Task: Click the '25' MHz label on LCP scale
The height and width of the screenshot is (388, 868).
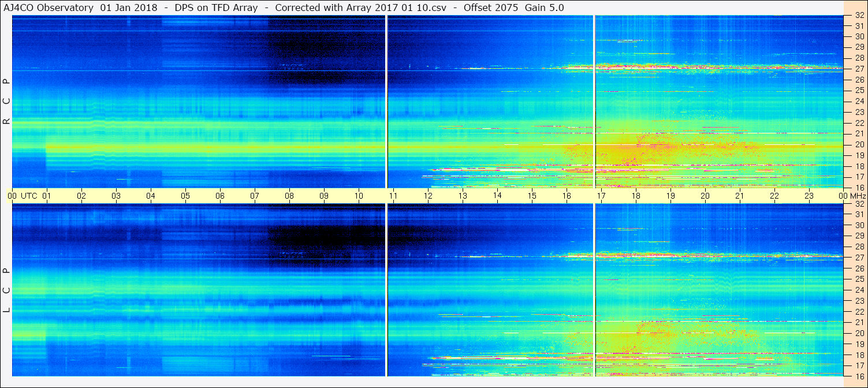Action: pos(859,279)
